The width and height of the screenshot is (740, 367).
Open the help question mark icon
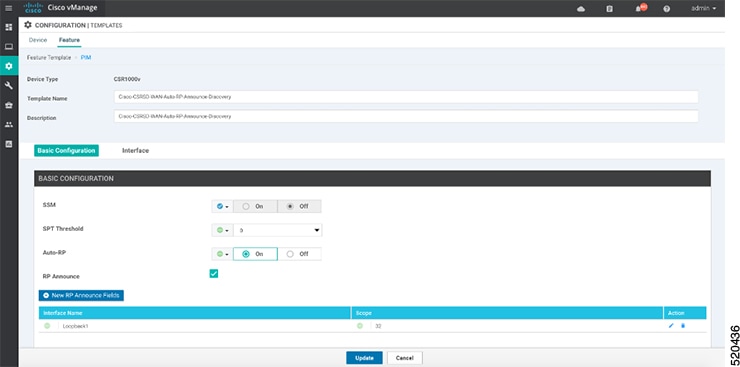click(666, 9)
